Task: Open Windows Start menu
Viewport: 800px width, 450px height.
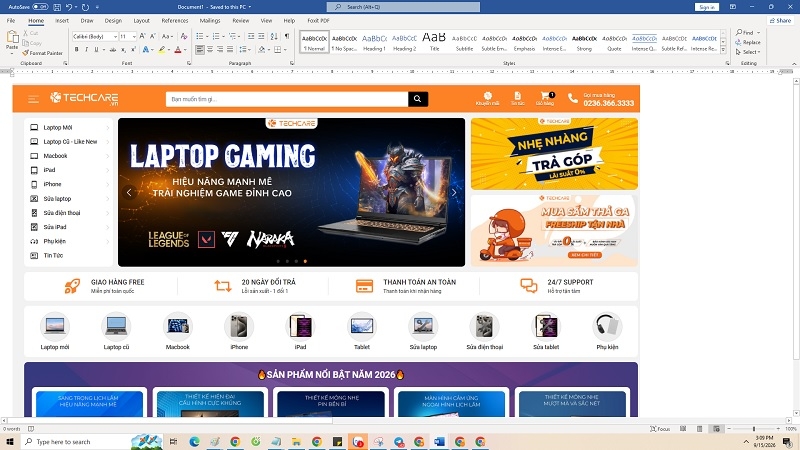Action: click(10, 442)
